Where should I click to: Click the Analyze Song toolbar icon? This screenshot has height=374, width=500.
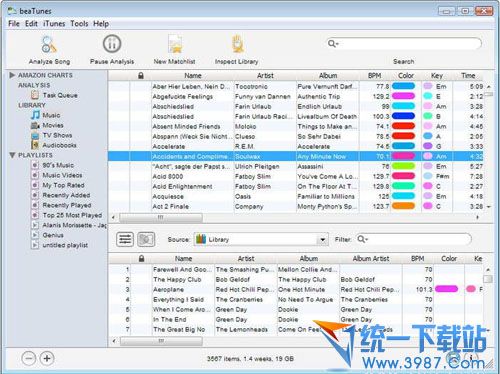pos(49,45)
